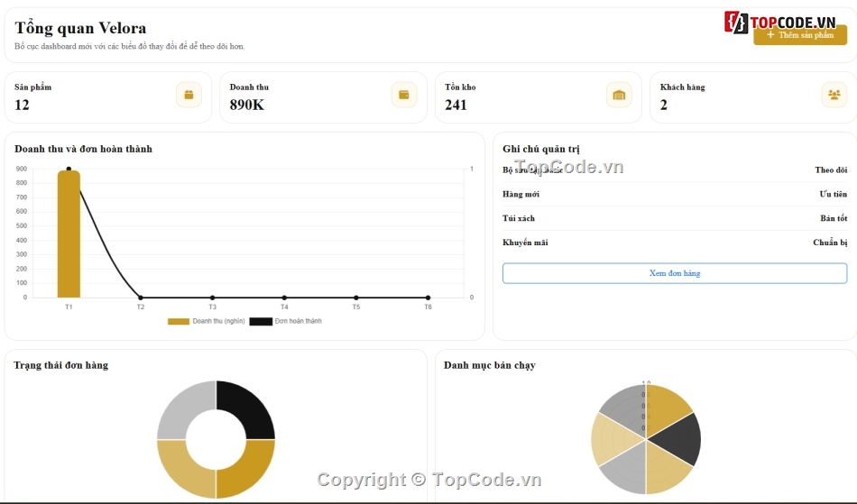The image size is (857, 504).
Task: Click the gold T1 revenue bar
Action: pyautogui.click(x=69, y=234)
